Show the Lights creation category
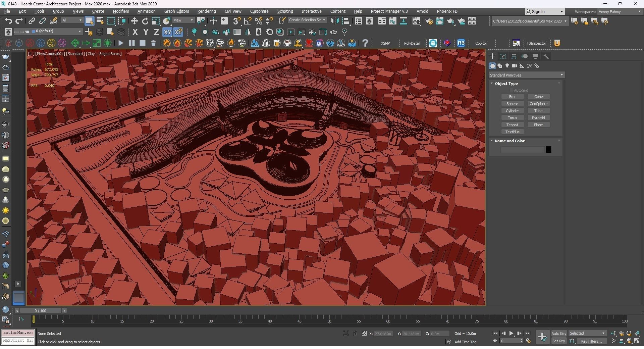 tap(507, 66)
